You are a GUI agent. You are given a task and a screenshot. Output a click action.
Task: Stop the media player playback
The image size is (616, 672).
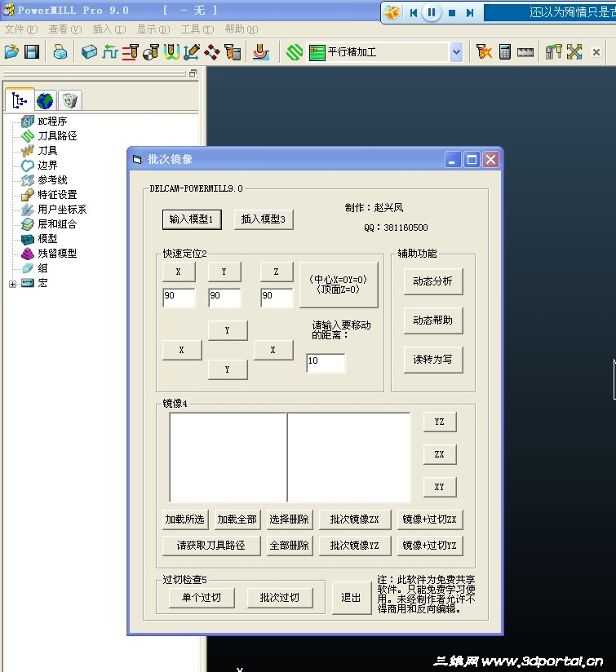pyautogui.click(x=452, y=13)
